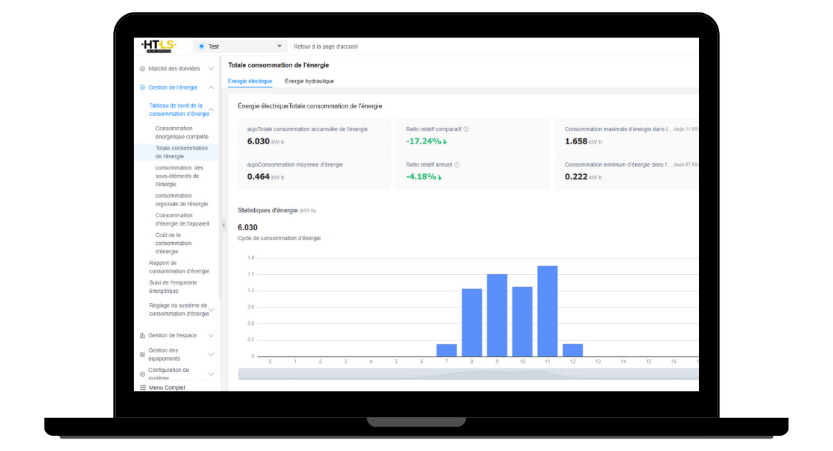This screenshot has width=833, height=451.
Task: Click the tallest bar at hour 11
Action: (547, 310)
